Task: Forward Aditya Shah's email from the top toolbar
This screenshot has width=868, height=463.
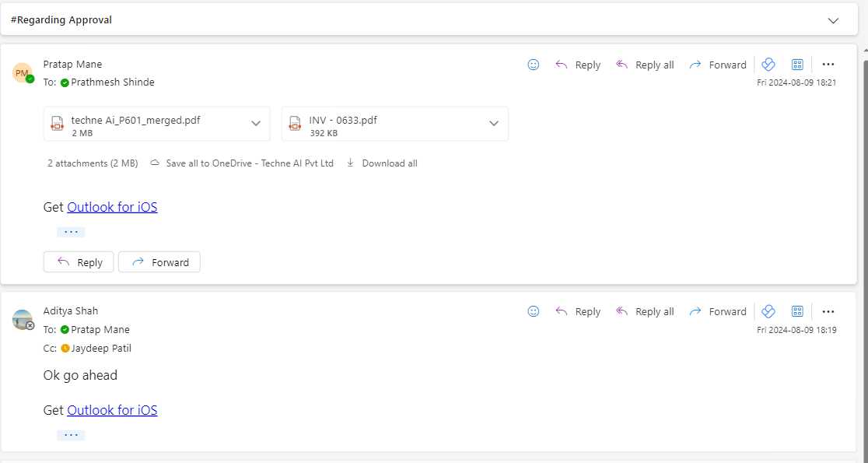Action: [718, 312]
